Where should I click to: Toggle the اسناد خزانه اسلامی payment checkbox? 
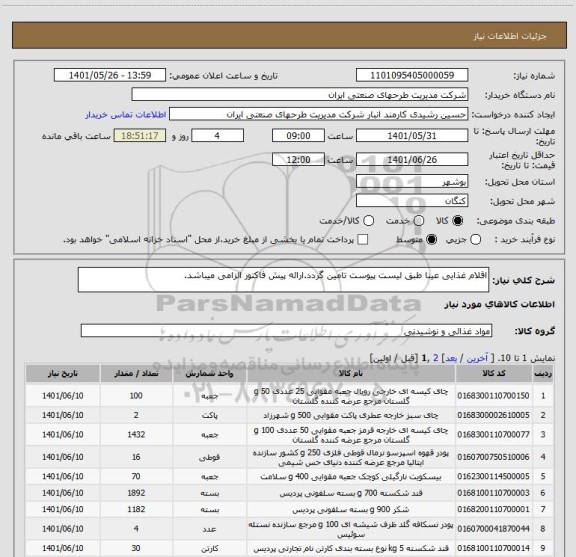click(363, 240)
